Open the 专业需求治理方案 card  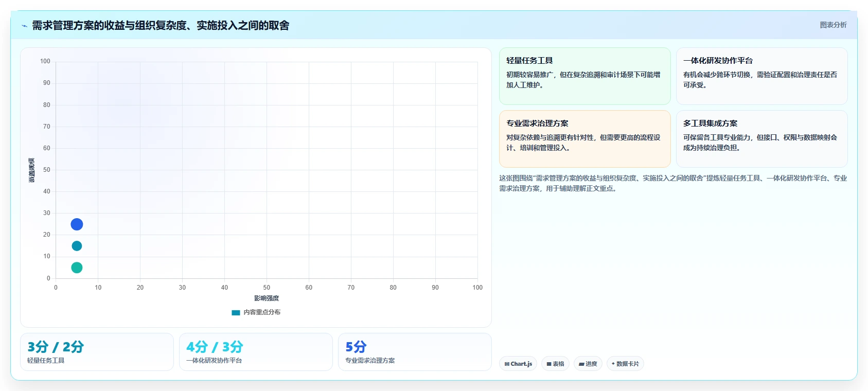click(x=585, y=139)
